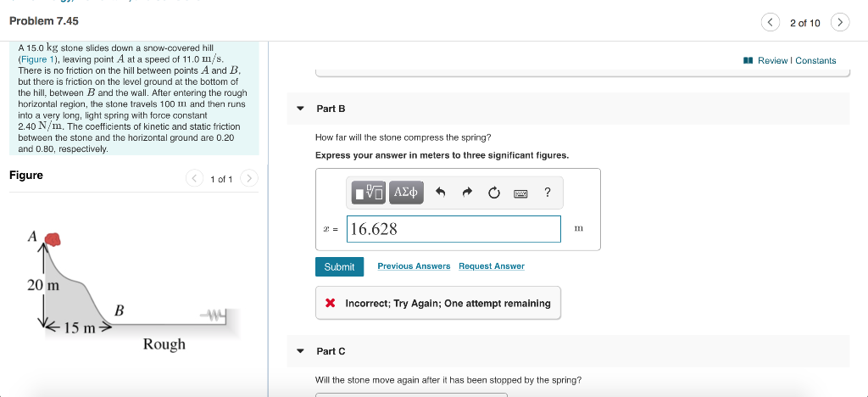Go to the next problem arrow
868x397 pixels.
pyautogui.click(x=840, y=23)
